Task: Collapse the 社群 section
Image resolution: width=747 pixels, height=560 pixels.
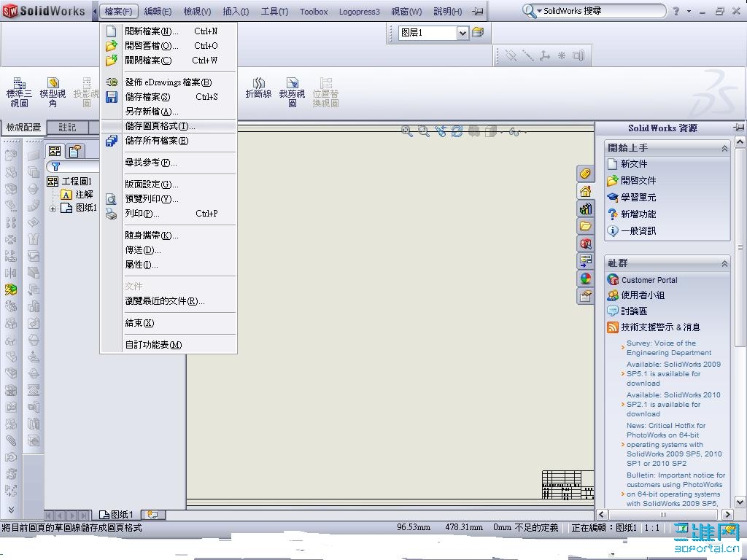Action: (724, 263)
